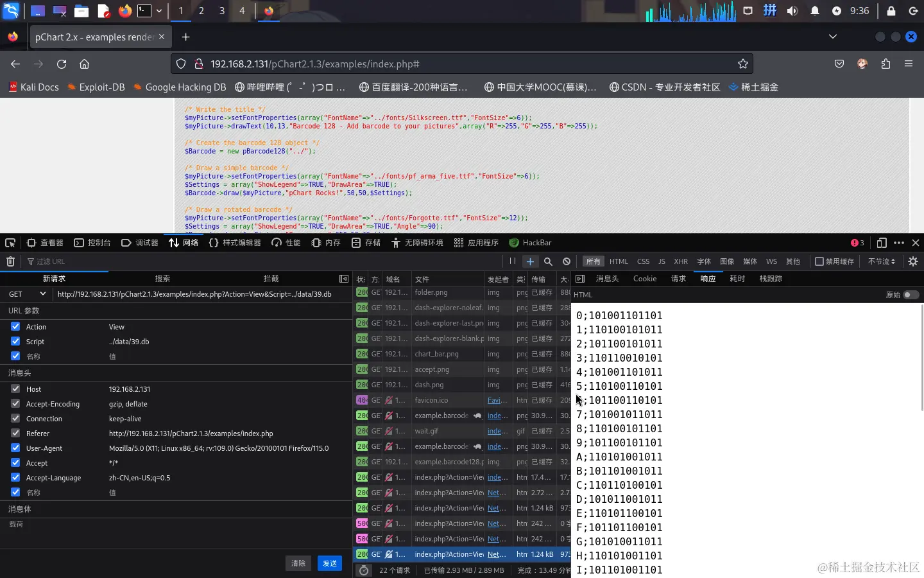
Task: Uncheck the Connection header
Action: [x=15, y=419]
